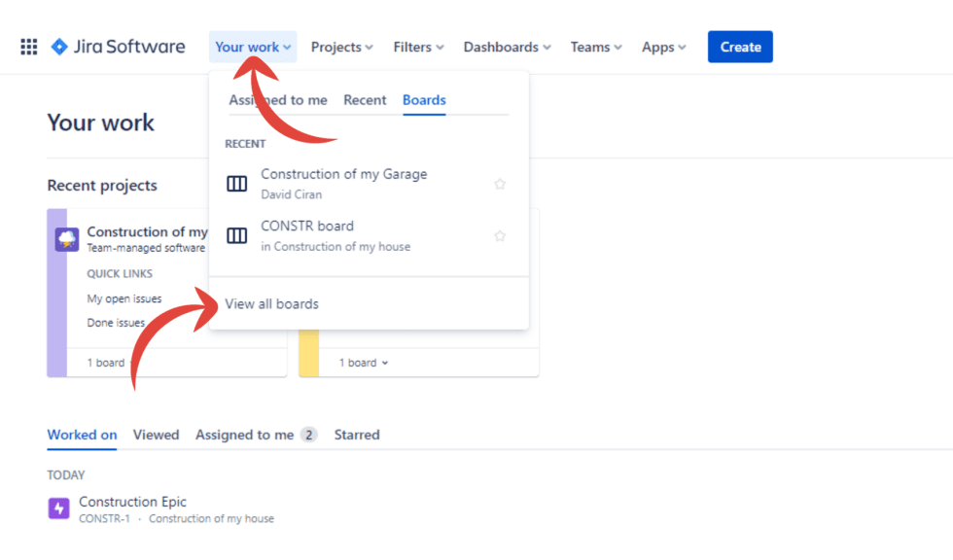Star the Construction of my Garage board
Screen dimensions: 953x560
coord(500,184)
